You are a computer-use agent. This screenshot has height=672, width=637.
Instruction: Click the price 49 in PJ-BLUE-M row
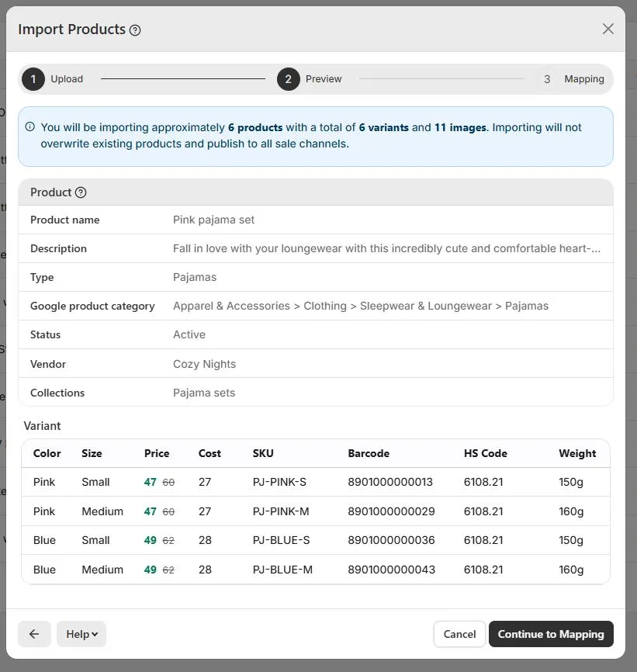tap(150, 570)
